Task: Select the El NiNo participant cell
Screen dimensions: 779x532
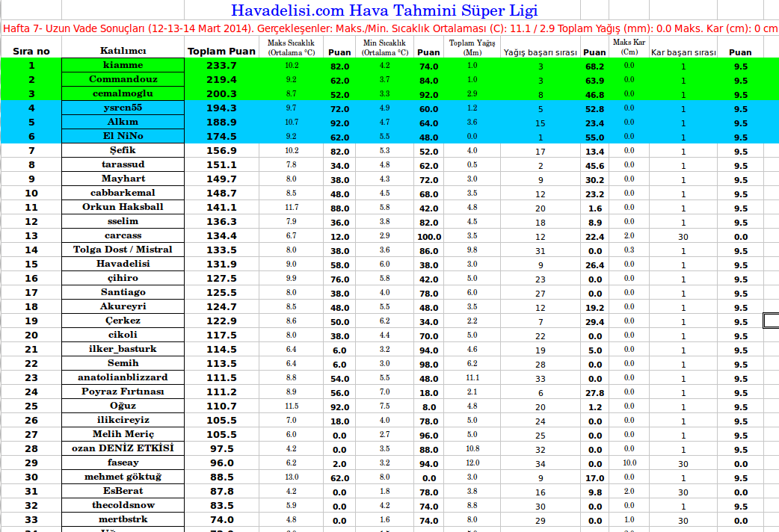Action: pos(123,137)
